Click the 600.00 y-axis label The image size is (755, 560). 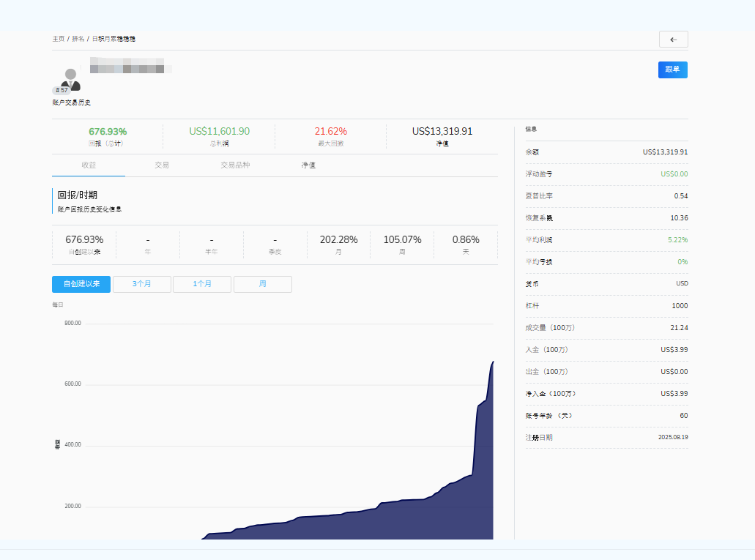pos(72,384)
